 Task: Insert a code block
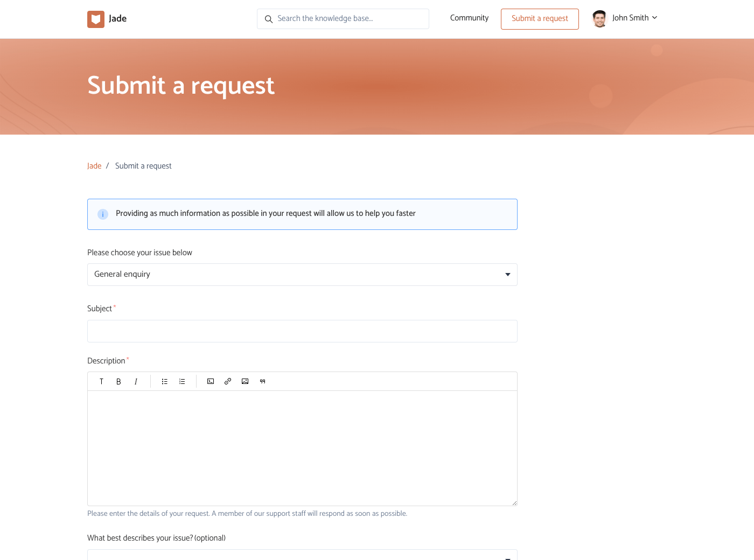click(211, 381)
